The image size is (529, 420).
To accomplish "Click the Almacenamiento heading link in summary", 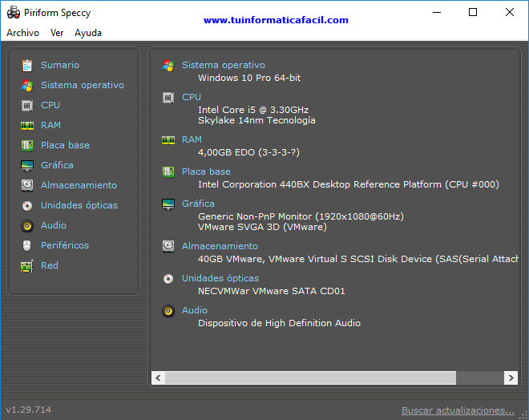I will (x=220, y=246).
